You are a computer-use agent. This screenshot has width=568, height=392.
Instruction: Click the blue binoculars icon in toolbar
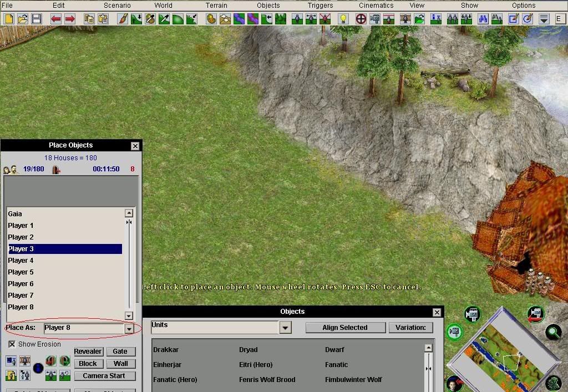(482, 19)
